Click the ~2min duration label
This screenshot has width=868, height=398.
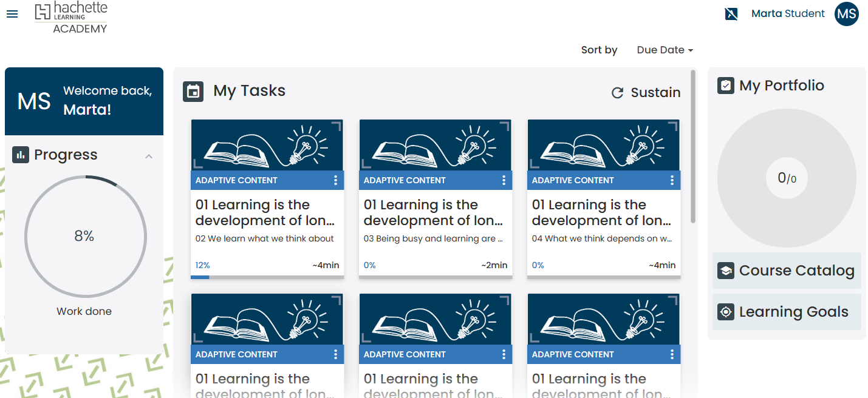coord(494,265)
